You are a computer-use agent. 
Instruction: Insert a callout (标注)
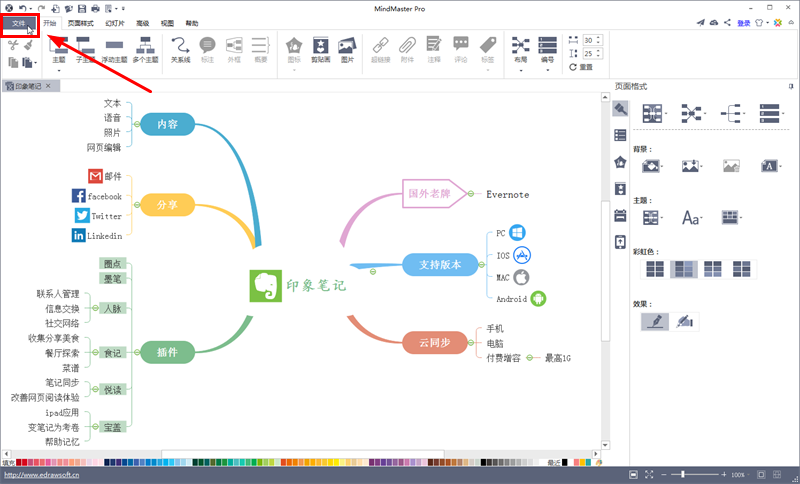point(207,50)
